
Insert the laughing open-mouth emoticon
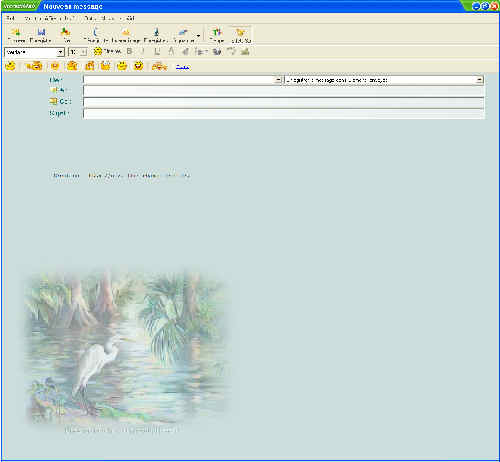[x=138, y=66]
